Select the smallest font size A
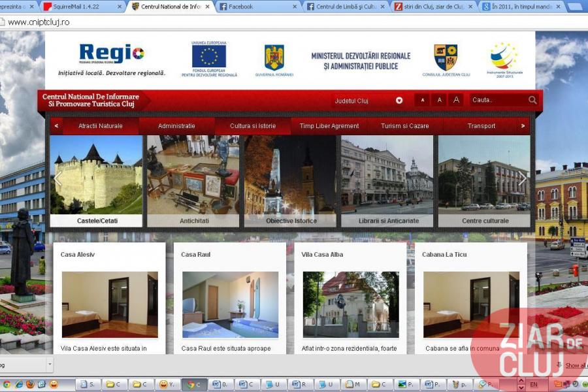Image resolution: width=588 pixels, height=392 pixels. pos(423,100)
